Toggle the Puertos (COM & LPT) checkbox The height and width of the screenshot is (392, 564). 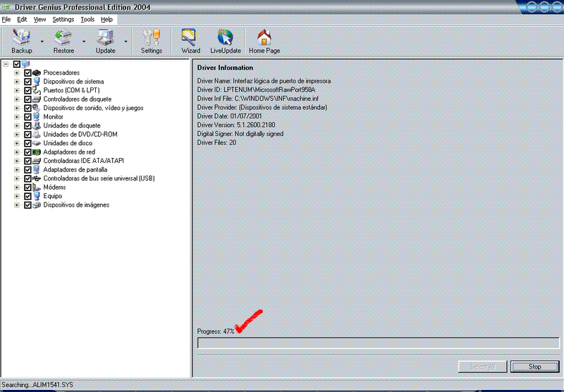pyautogui.click(x=27, y=90)
